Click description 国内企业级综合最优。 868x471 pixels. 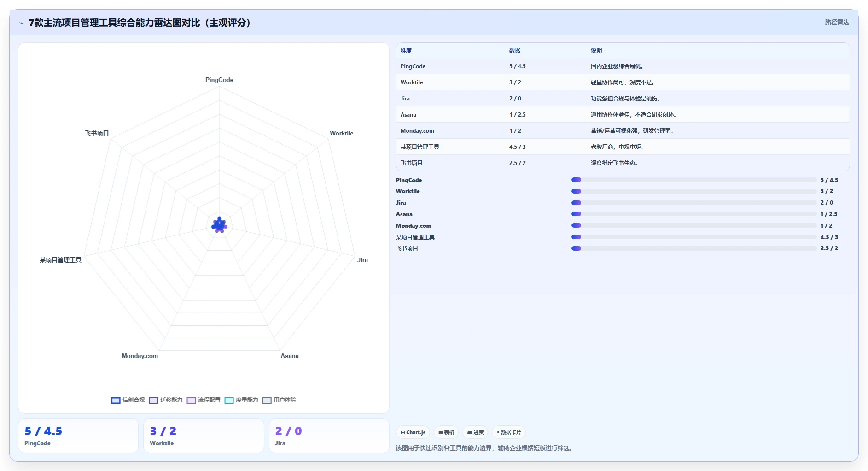617,66
